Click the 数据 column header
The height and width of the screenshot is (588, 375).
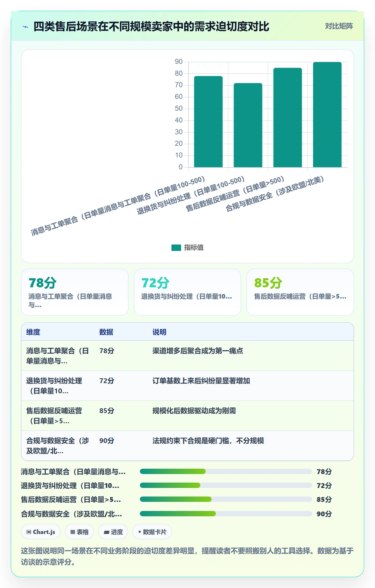[106, 332]
